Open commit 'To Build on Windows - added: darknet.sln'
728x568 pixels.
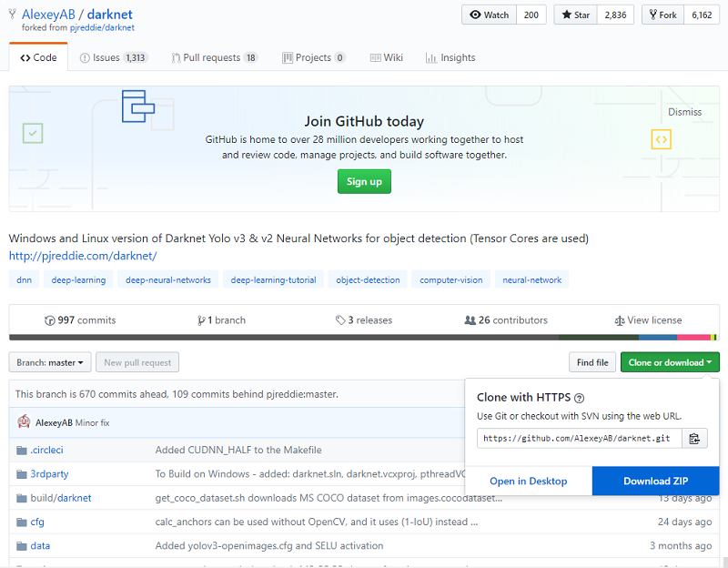point(310,474)
